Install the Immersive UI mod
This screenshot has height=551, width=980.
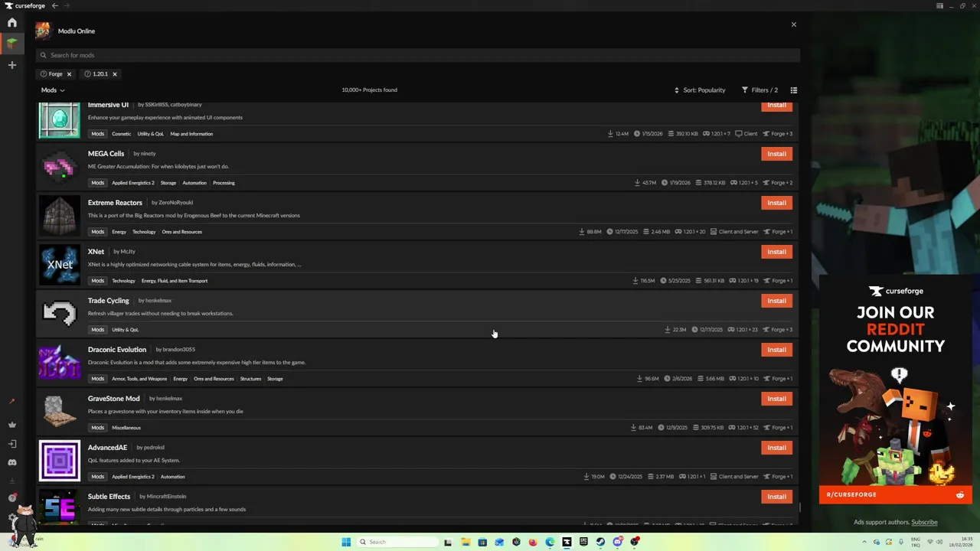[776, 106]
